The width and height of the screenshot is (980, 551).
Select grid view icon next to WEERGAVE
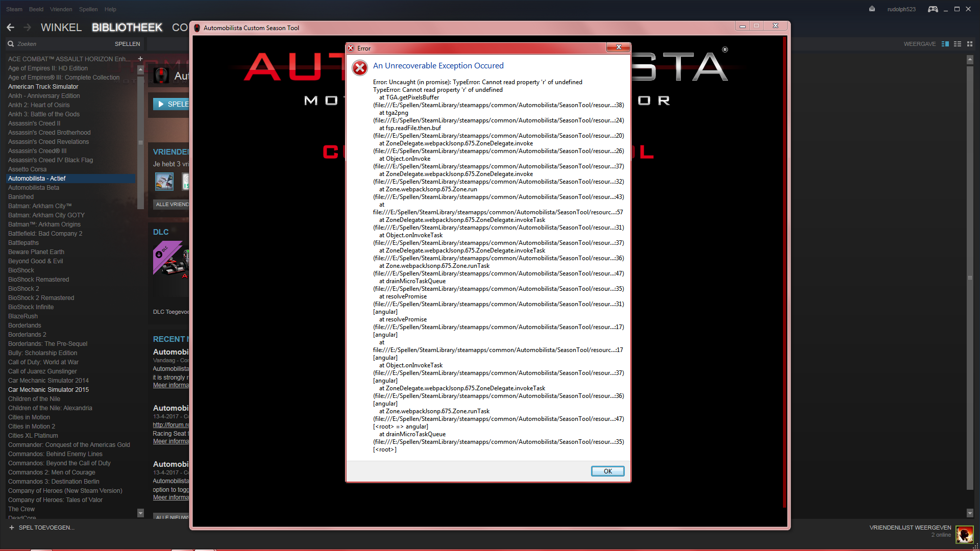coord(970,44)
